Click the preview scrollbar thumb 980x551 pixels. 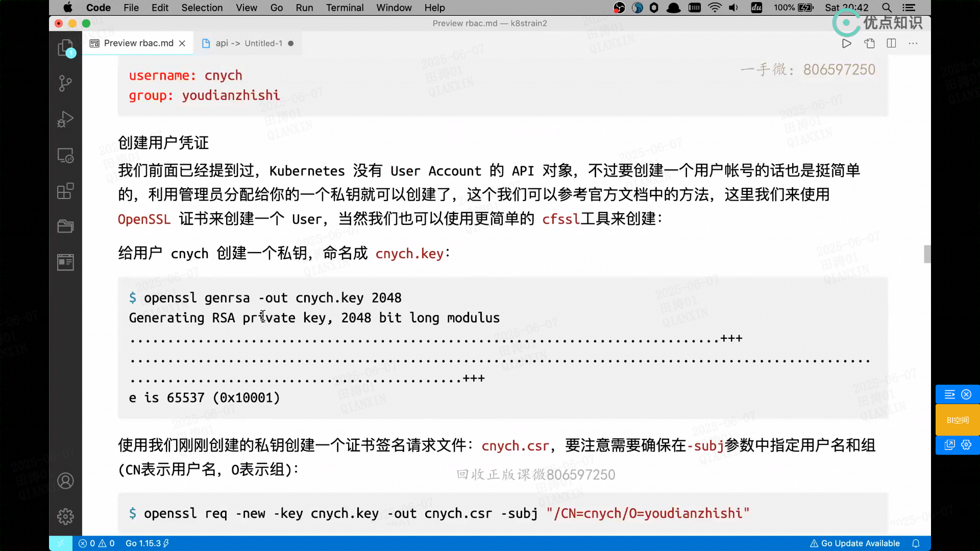[927, 254]
